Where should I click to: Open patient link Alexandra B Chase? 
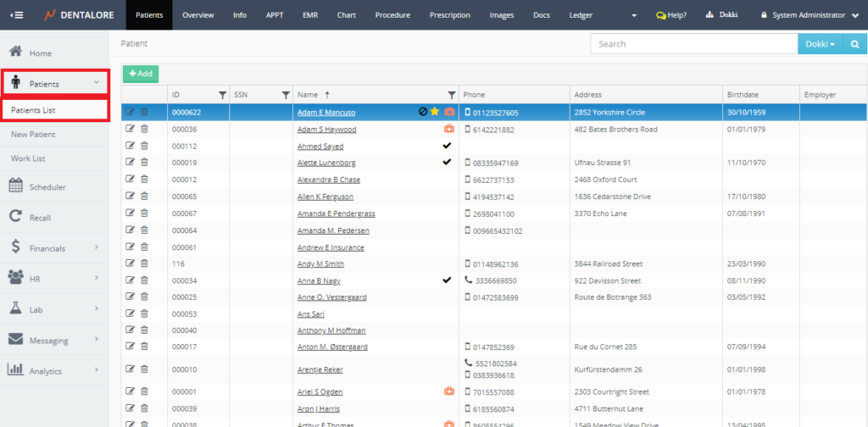click(x=328, y=180)
